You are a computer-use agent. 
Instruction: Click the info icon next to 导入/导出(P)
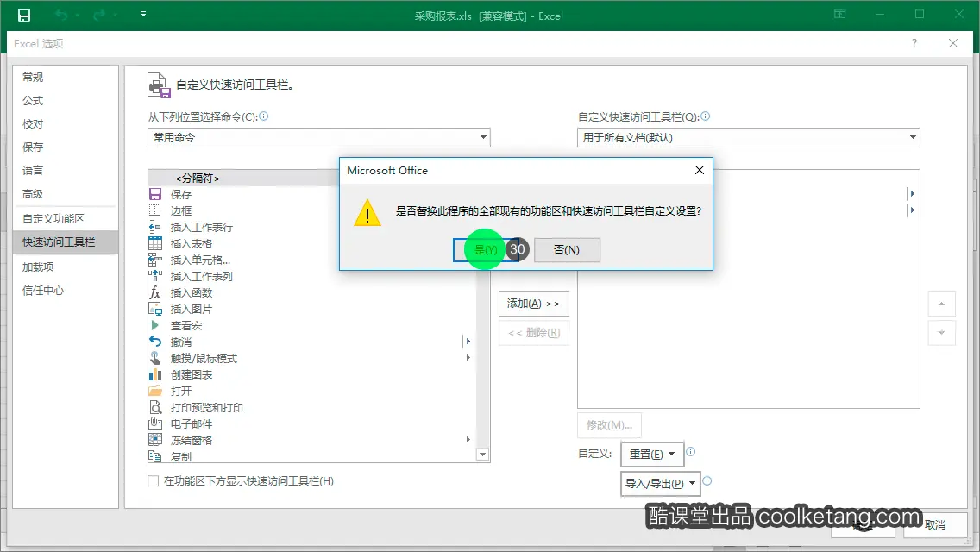point(707,480)
